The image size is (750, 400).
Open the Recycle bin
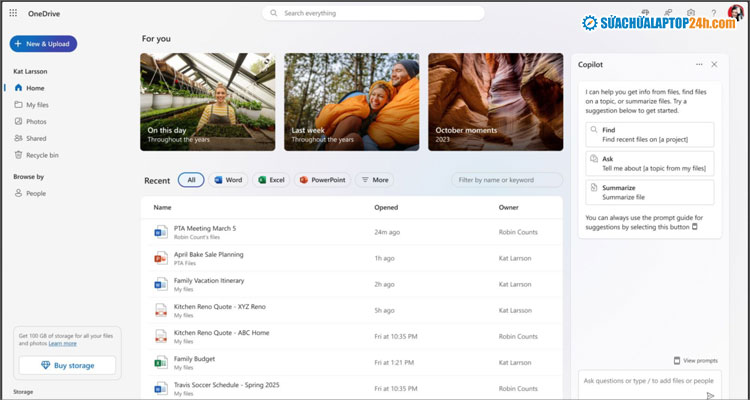click(36, 155)
